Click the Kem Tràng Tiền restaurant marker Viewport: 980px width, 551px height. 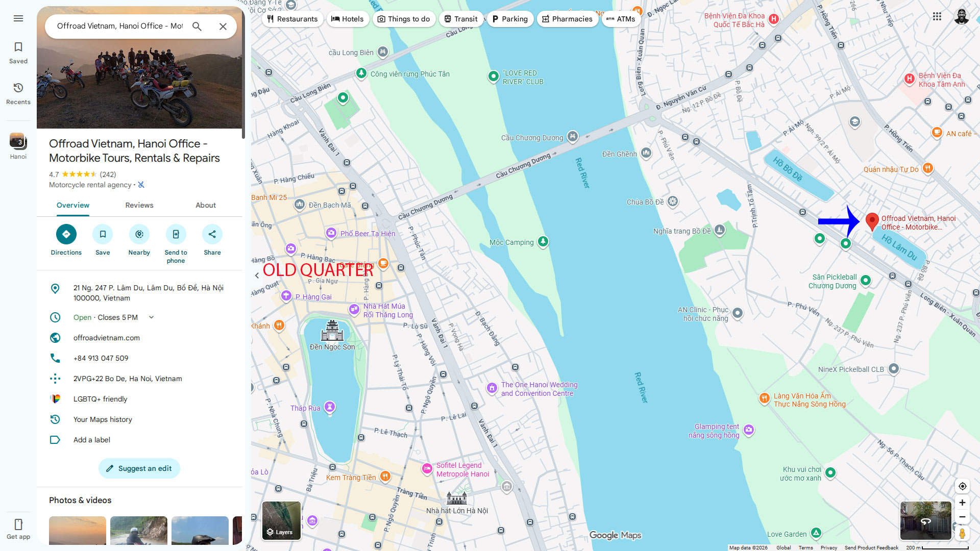[x=385, y=477]
